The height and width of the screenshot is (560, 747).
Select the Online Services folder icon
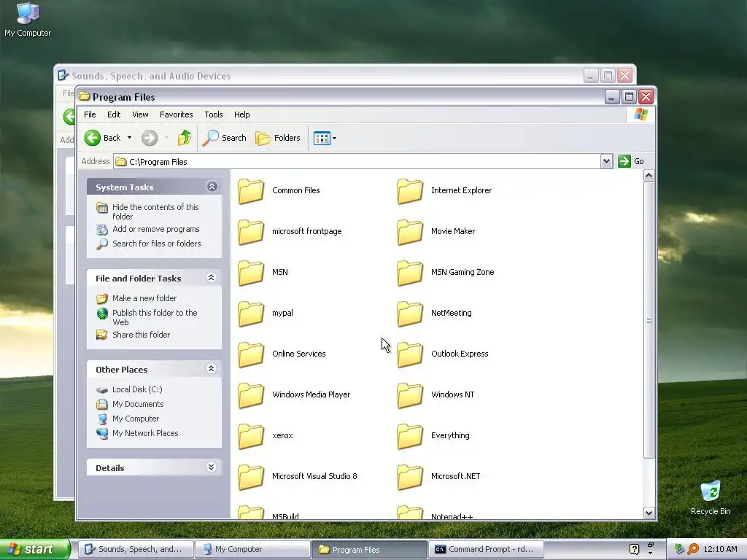[251, 354]
